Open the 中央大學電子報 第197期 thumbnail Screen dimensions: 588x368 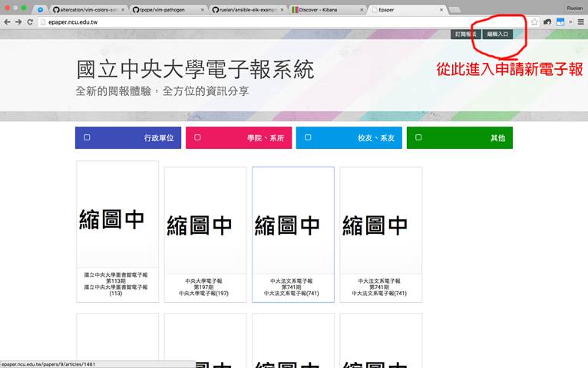point(205,225)
